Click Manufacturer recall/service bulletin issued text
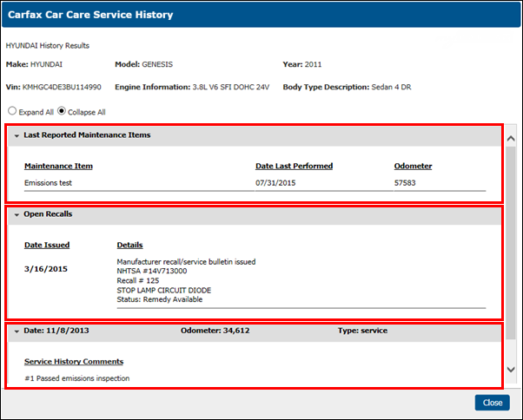The width and height of the screenshot is (523, 420). [186, 262]
